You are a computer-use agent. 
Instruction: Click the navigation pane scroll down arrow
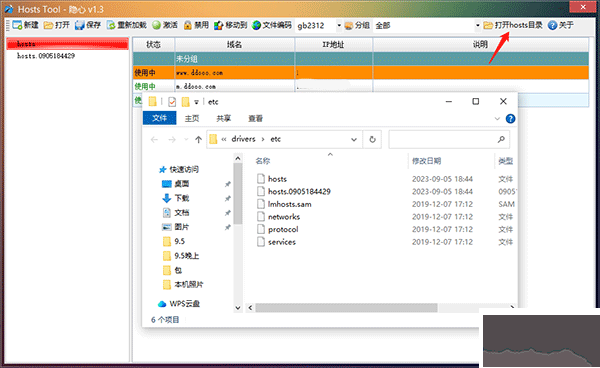coord(238,308)
